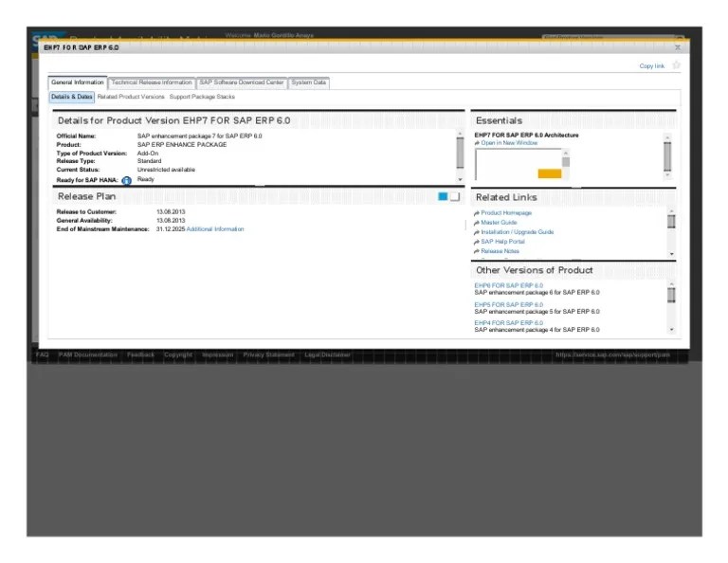Click the official name 'SAP enhancement package 7 for SAP ERP 6.0'
Image resolution: width=728 pixels, height=563 pixels.
click(200, 136)
